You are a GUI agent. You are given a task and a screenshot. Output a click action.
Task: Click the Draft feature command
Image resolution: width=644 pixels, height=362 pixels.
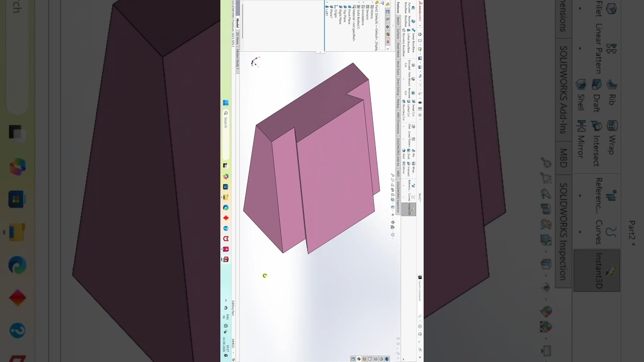(x=410, y=153)
